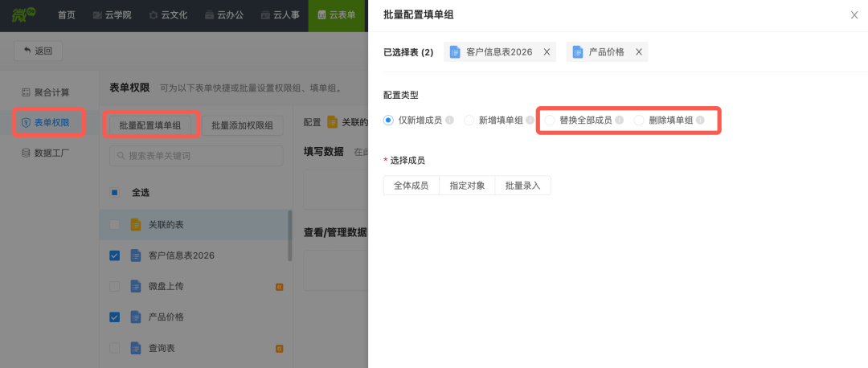This screenshot has width=868, height=368.
Task: Click info icon beside 替换全部成员
Action: [x=620, y=121]
